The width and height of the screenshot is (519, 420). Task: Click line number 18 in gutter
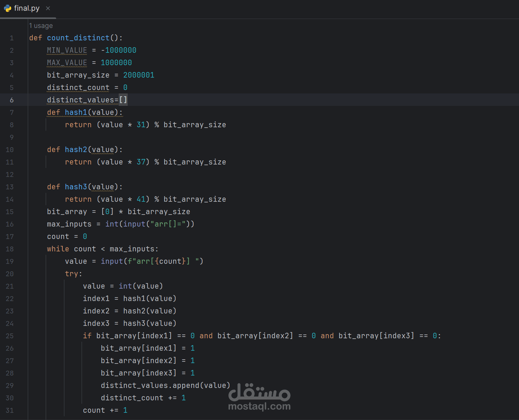click(10, 249)
